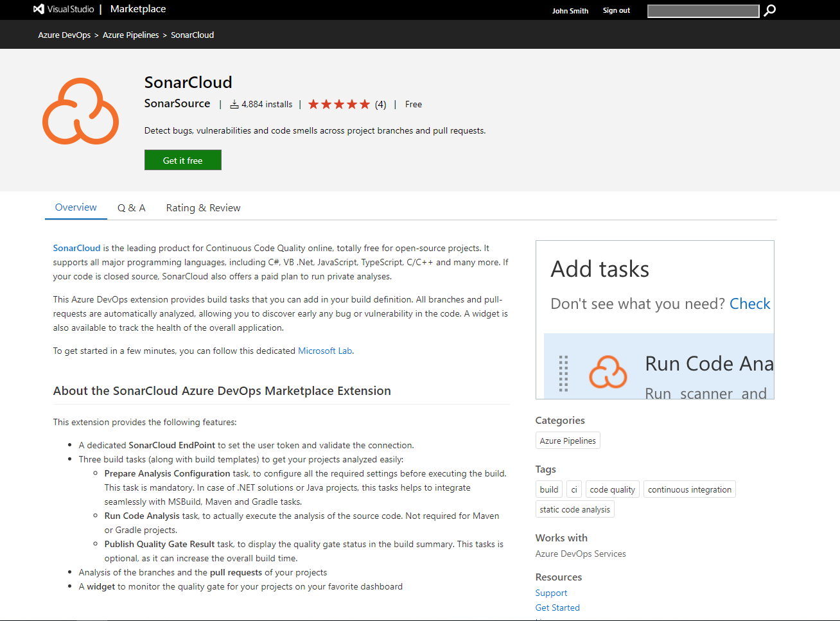Open the Support resource link

[552, 593]
